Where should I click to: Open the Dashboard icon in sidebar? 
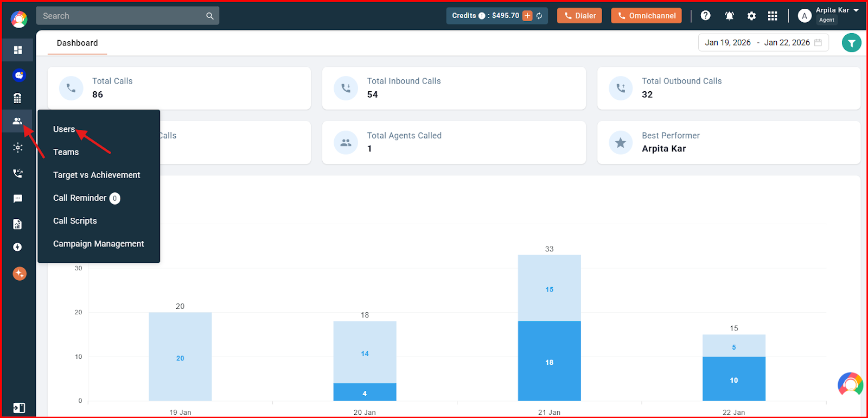tap(18, 50)
